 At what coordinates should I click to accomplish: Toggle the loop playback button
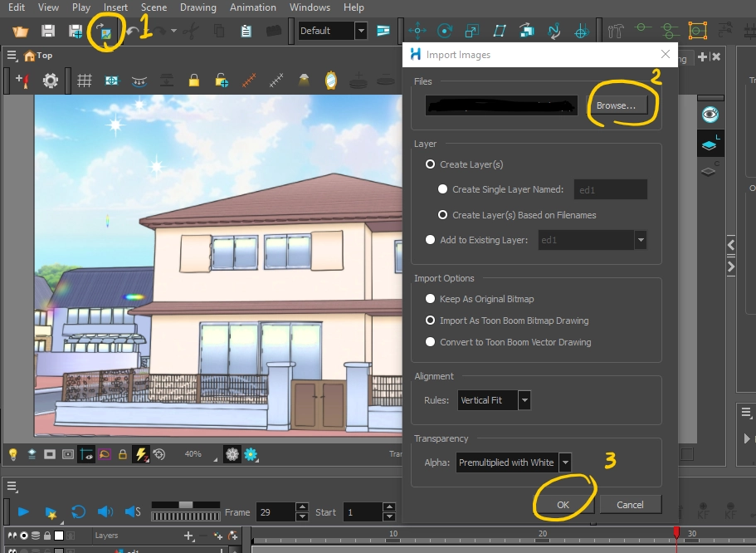[x=78, y=511]
